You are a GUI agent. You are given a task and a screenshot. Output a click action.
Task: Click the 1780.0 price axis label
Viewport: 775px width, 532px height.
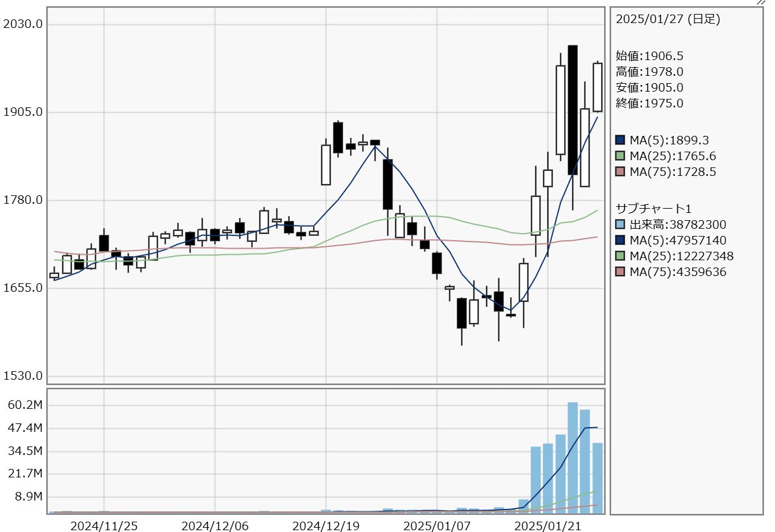pos(22,200)
